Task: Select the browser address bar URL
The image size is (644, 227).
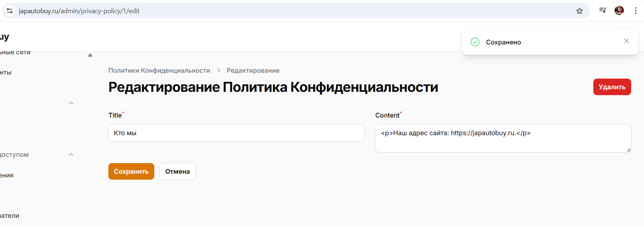Action: click(x=79, y=11)
